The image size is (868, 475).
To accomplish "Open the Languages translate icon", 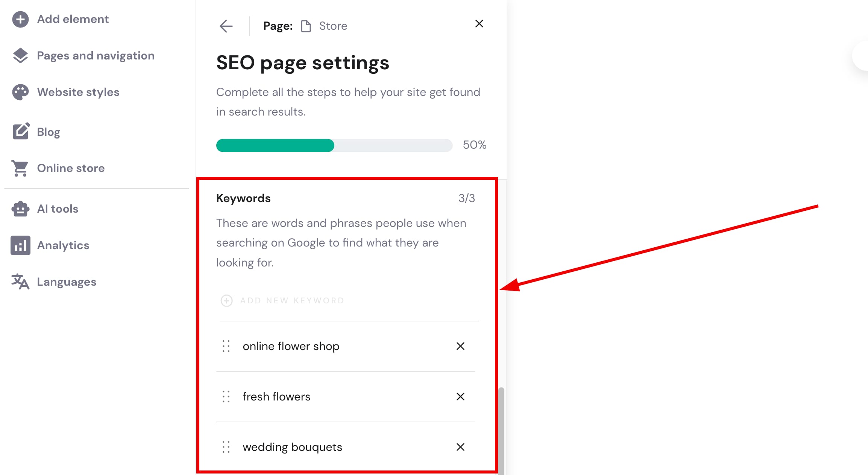I will click(x=20, y=282).
